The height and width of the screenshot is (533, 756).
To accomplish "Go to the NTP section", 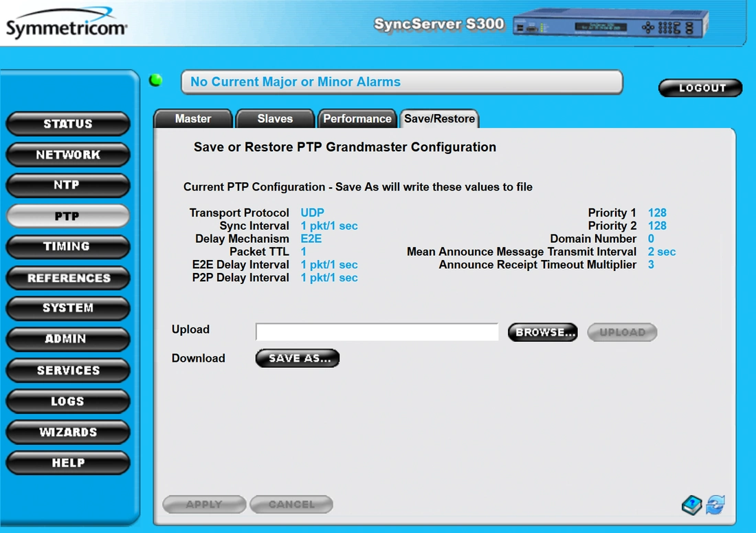I will pos(68,185).
